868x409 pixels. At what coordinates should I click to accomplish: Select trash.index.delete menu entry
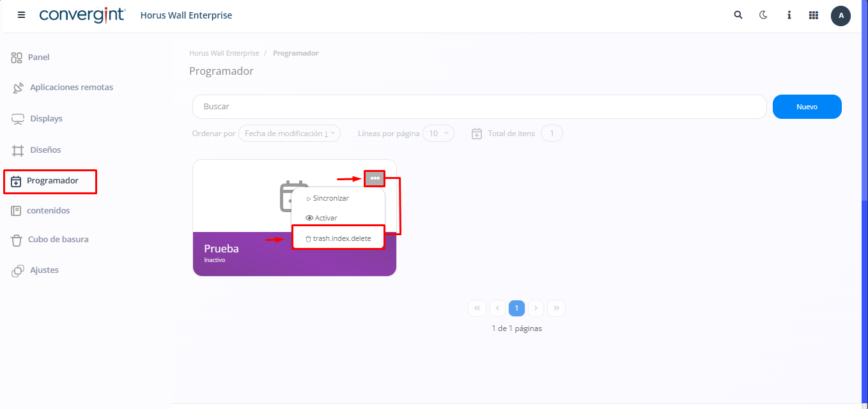pos(341,238)
